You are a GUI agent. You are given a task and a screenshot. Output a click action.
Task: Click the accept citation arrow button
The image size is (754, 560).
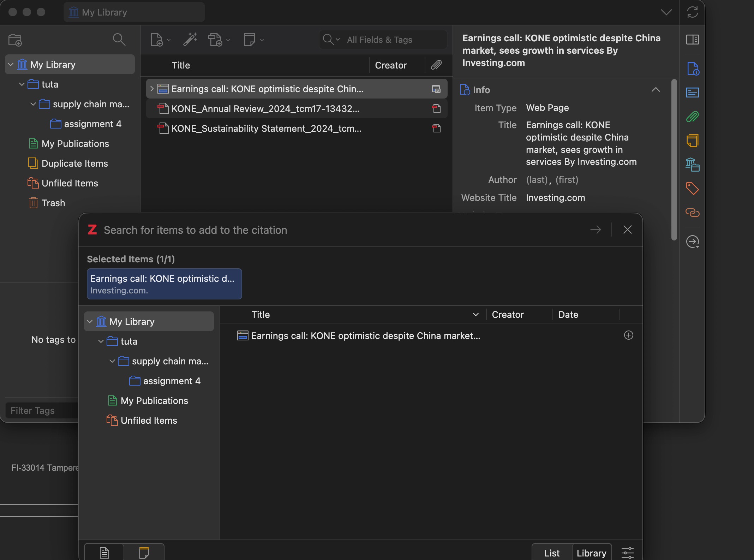click(596, 230)
